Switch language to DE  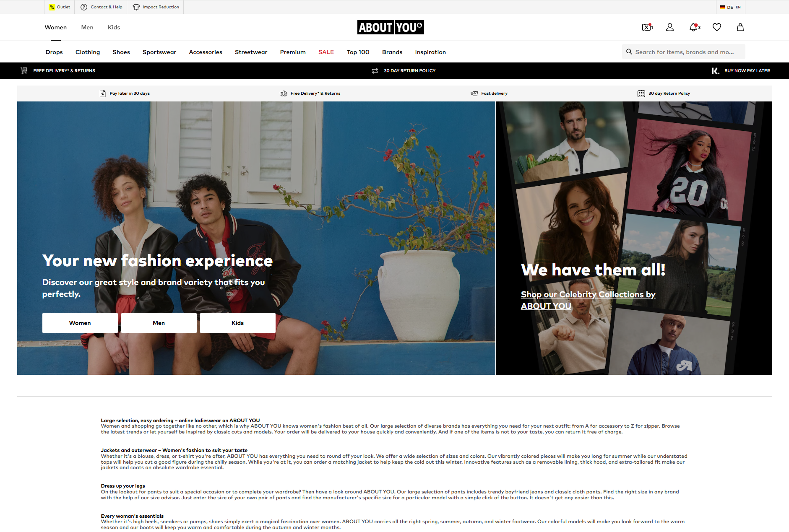pos(730,7)
